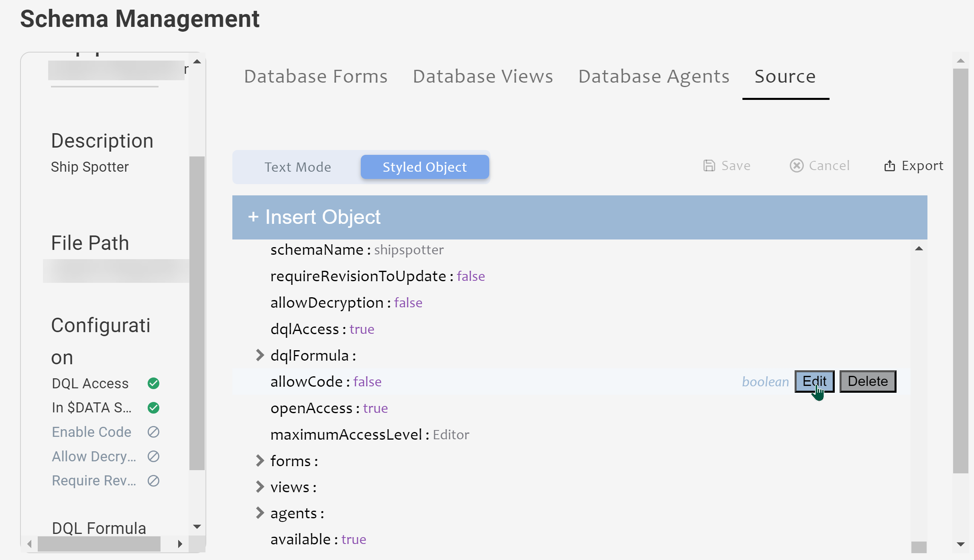
Task: Expand the agents tree node
Action: 260,513
